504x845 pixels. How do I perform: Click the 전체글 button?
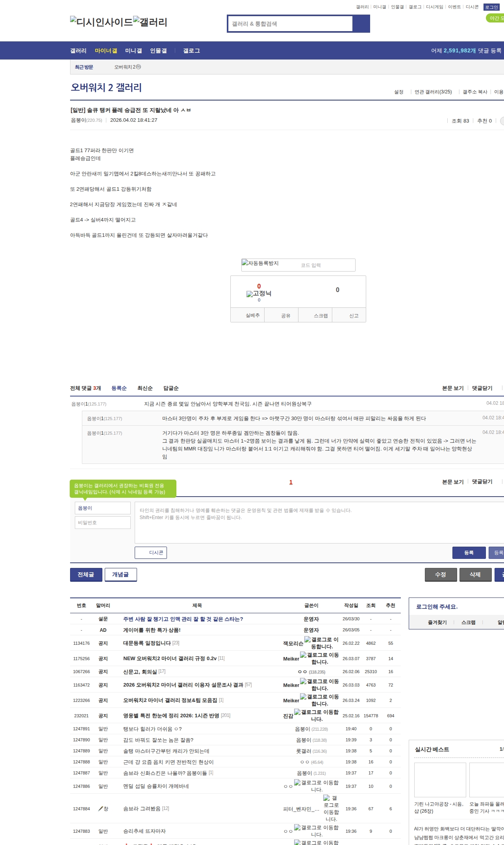pyautogui.click(x=86, y=575)
